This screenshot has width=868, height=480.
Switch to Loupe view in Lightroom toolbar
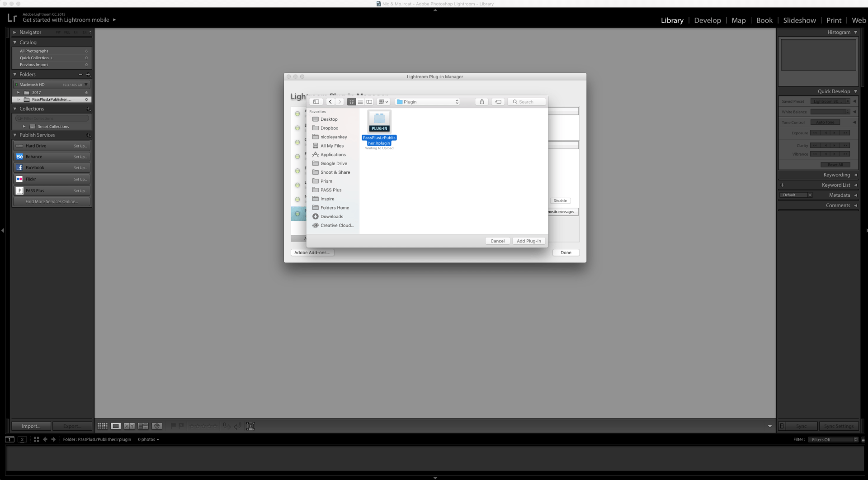(x=116, y=426)
